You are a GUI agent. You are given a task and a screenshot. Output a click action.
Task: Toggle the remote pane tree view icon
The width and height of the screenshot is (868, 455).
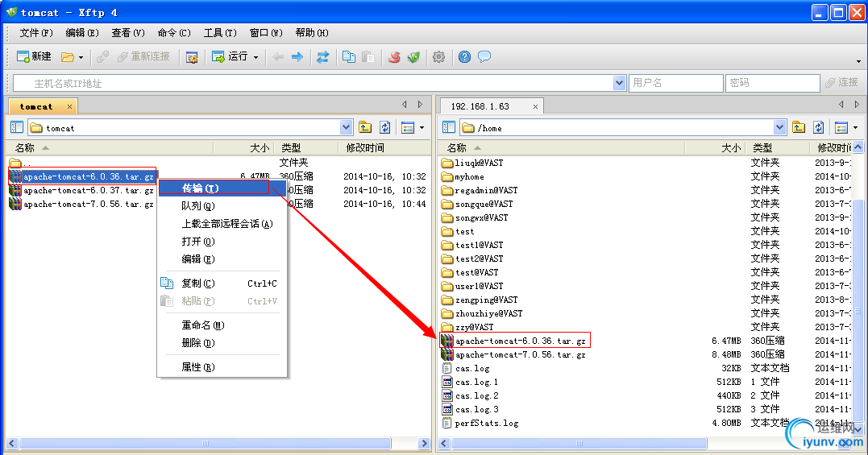[448, 128]
